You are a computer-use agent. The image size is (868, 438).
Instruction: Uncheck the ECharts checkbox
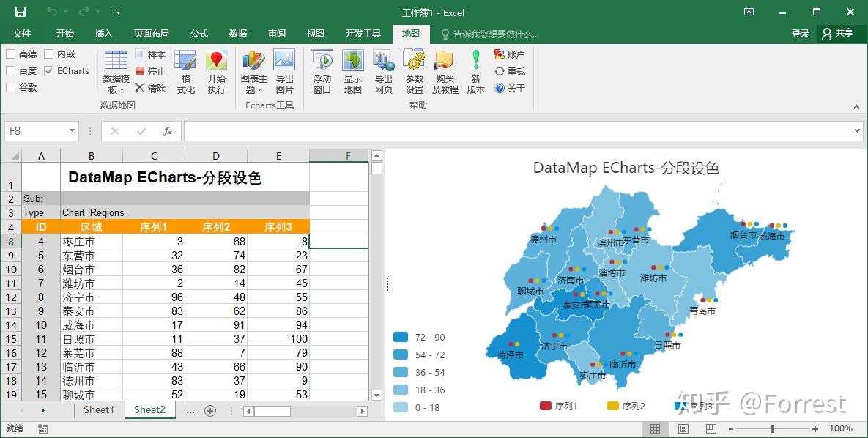point(49,71)
